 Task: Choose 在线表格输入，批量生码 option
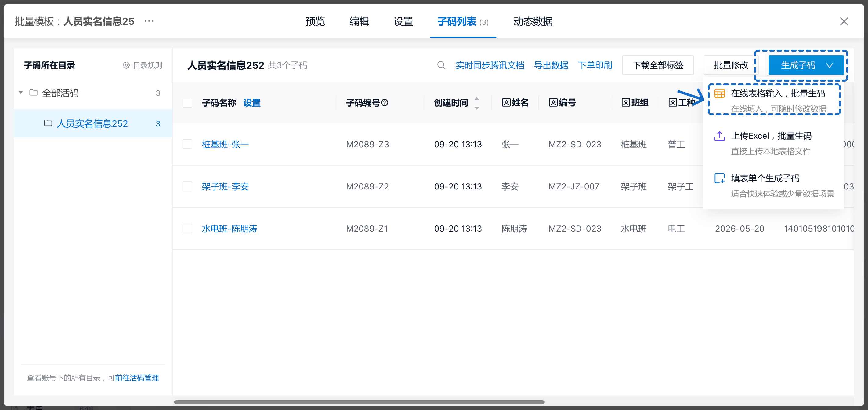coord(774,100)
